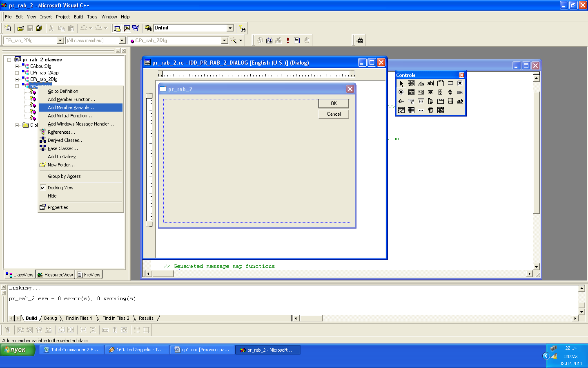The image size is (588, 368).
Task: Open the CPr_rab_2Dlg class combo dropdown
Action: pos(60,40)
